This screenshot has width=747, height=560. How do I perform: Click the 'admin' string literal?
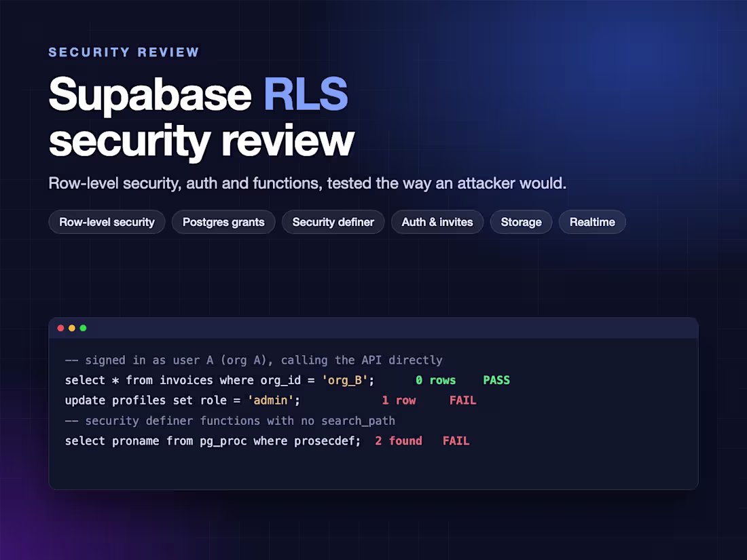click(270, 400)
